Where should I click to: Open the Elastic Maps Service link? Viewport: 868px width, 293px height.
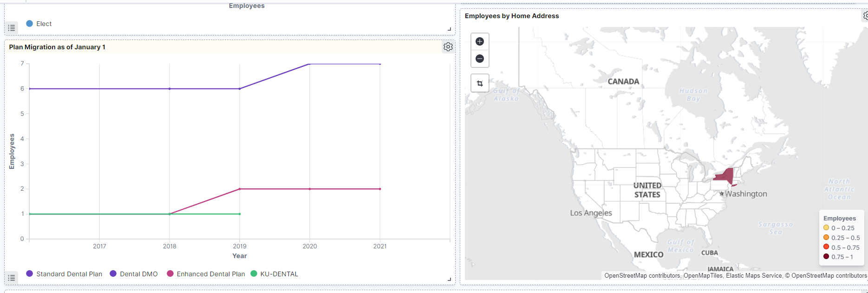(x=754, y=276)
